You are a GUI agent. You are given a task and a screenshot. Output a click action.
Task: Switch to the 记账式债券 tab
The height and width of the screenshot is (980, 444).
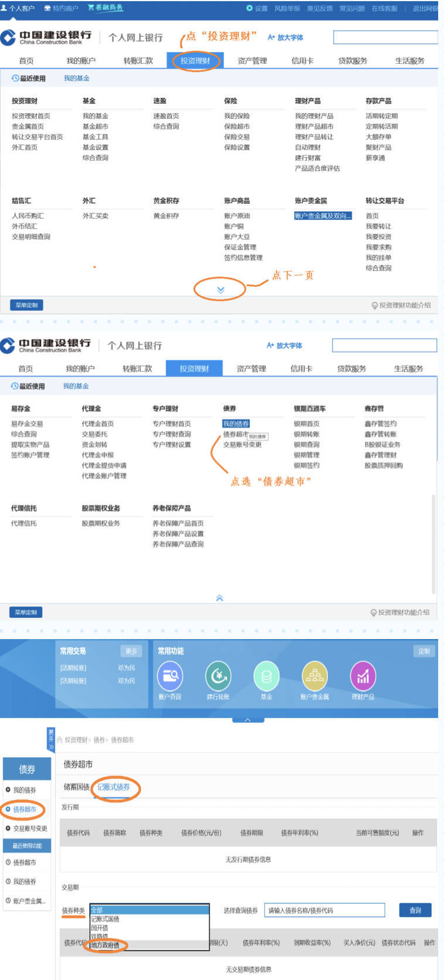coord(114,787)
